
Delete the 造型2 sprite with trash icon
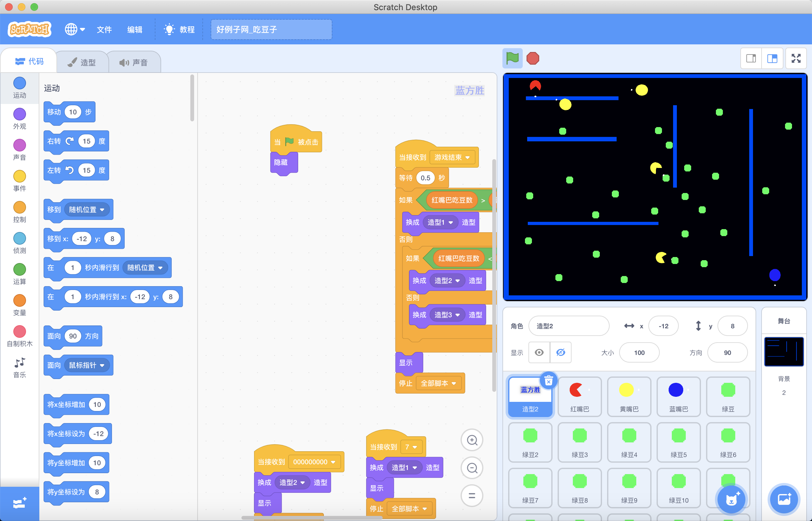[x=549, y=381]
